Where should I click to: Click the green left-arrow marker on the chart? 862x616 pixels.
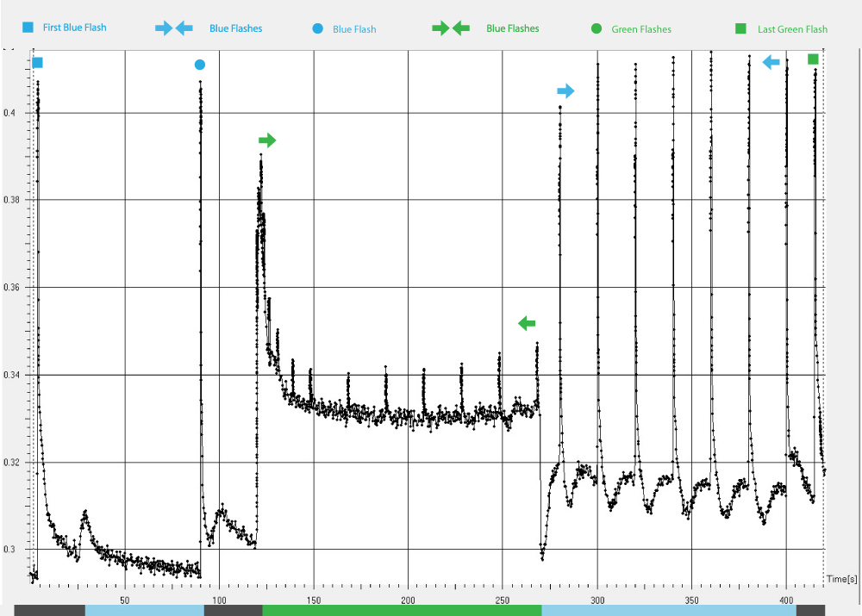pyautogui.click(x=527, y=323)
